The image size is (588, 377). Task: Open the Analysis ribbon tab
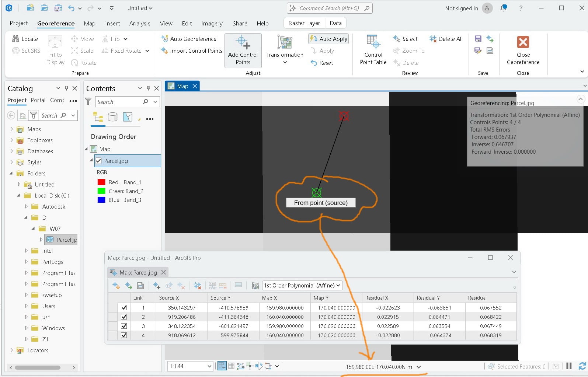[x=140, y=23]
